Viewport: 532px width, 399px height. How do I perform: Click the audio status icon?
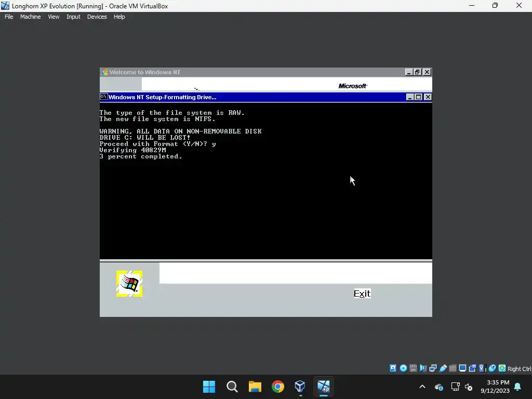tap(423, 368)
